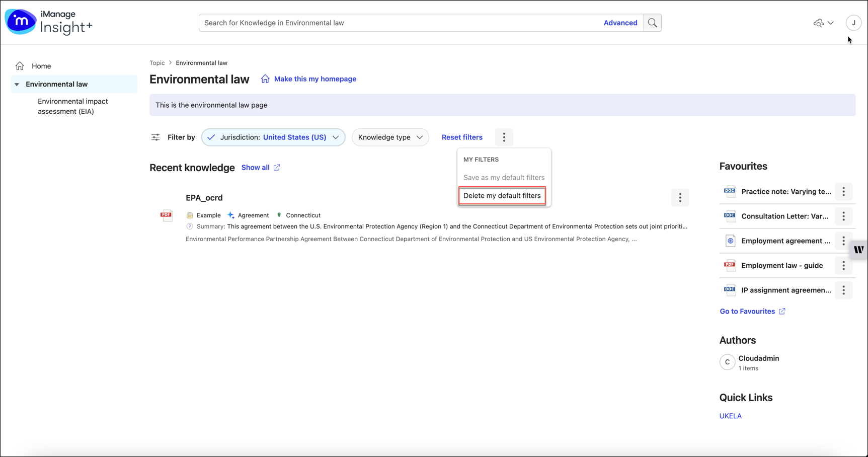Click the iManage Insight+ logo
The image size is (868, 457).
click(x=48, y=22)
